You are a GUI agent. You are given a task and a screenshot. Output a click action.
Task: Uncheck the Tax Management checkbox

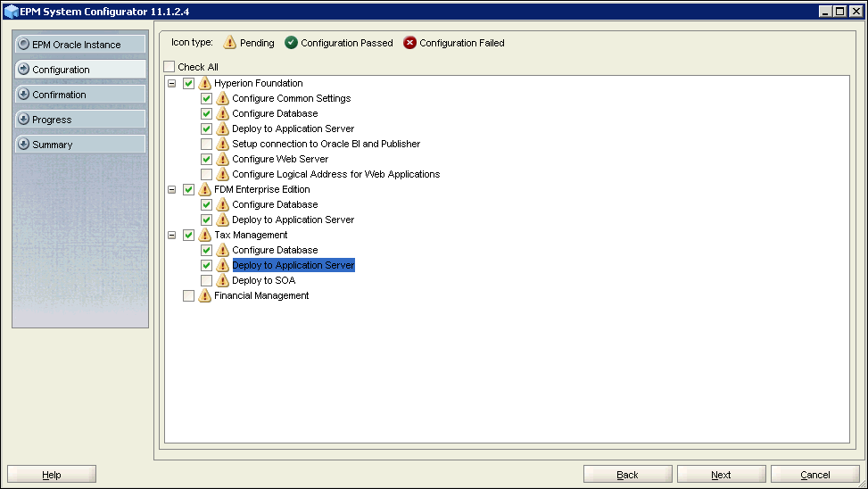[x=189, y=235]
